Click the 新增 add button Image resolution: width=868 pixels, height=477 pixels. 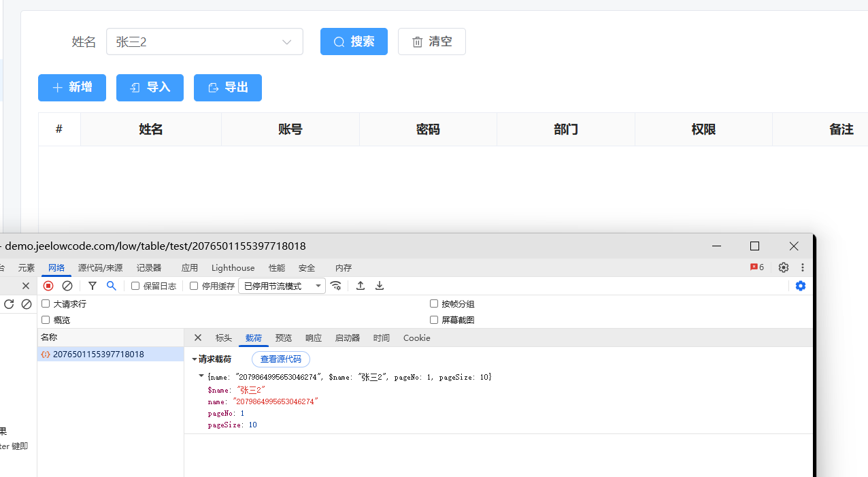click(x=72, y=88)
